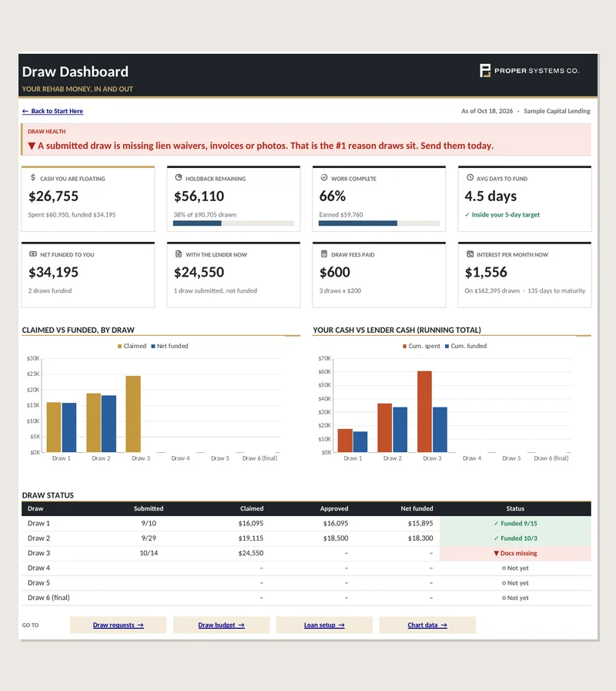Image resolution: width=616 pixels, height=691 pixels.
Task: Click the $600 draw fees value
Action: [334, 273]
